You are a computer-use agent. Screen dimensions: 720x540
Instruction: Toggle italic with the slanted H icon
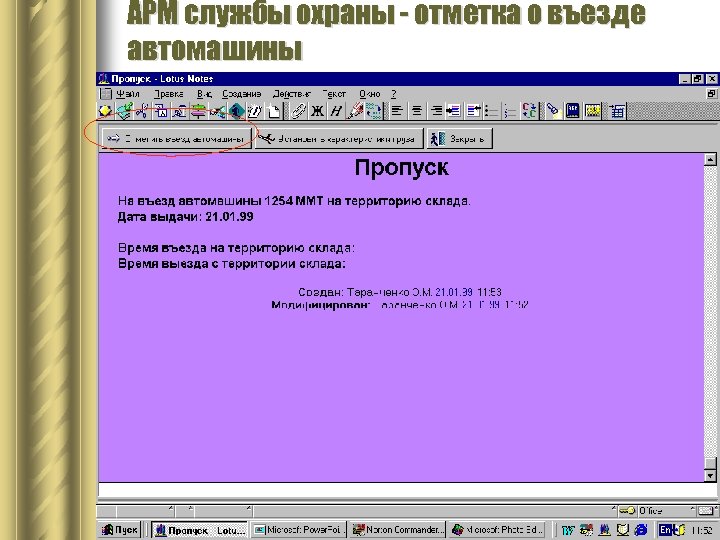[336, 111]
